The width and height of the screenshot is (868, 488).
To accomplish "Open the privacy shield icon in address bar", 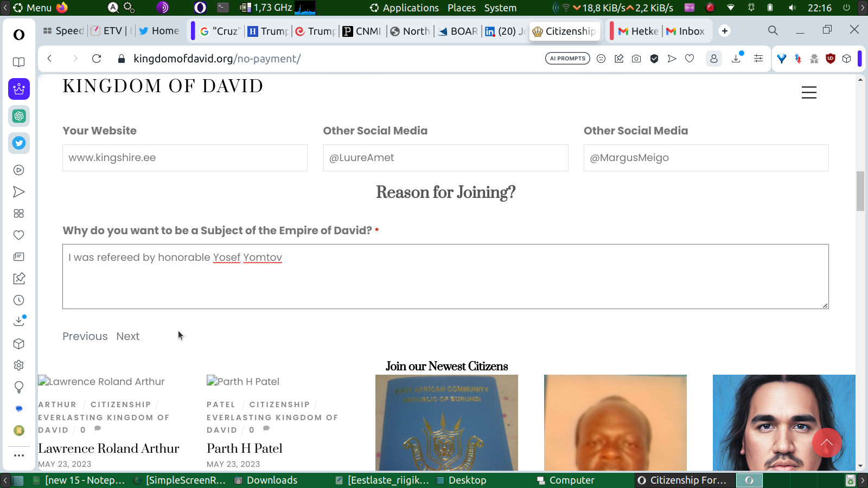I will [x=654, y=59].
